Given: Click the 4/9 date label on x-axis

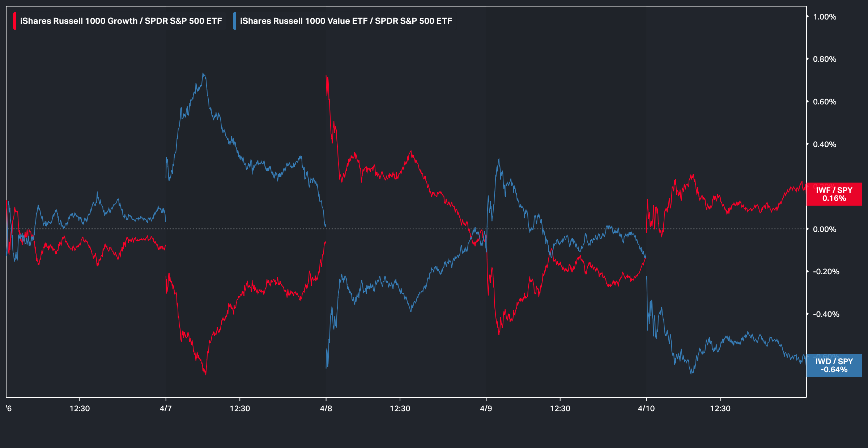Looking at the screenshot, I should [x=486, y=409].
